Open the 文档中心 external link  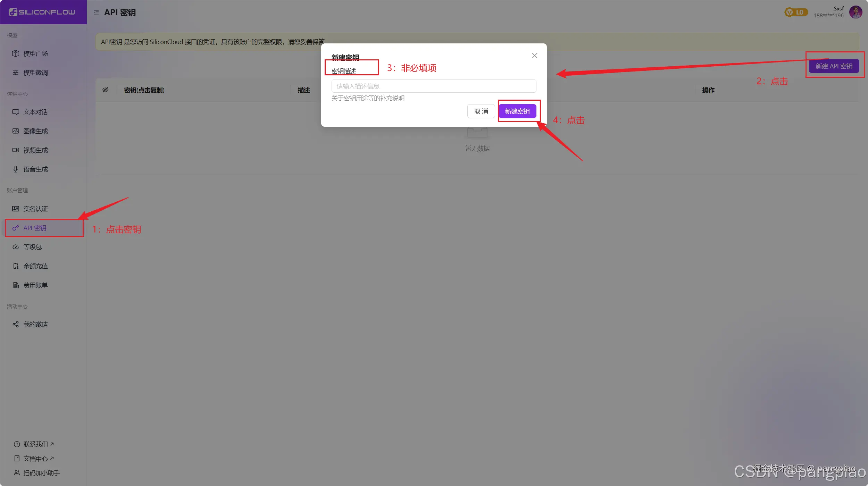point(35,459)
